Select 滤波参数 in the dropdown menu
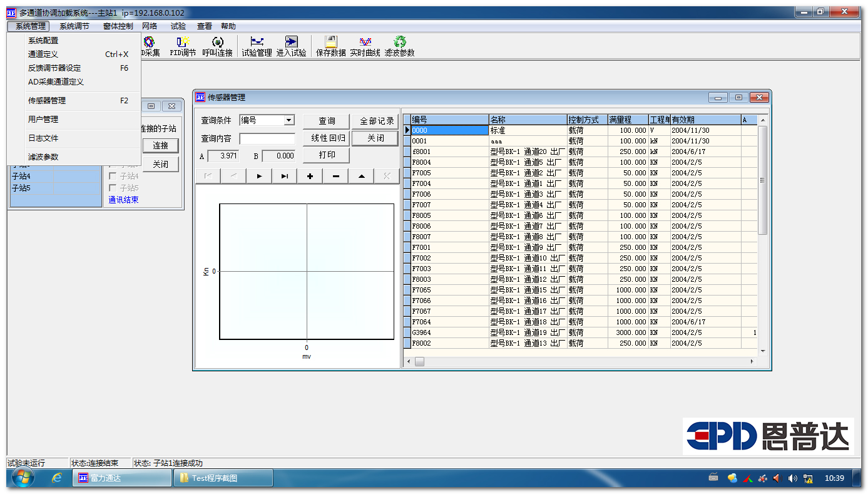 [74, 157]
